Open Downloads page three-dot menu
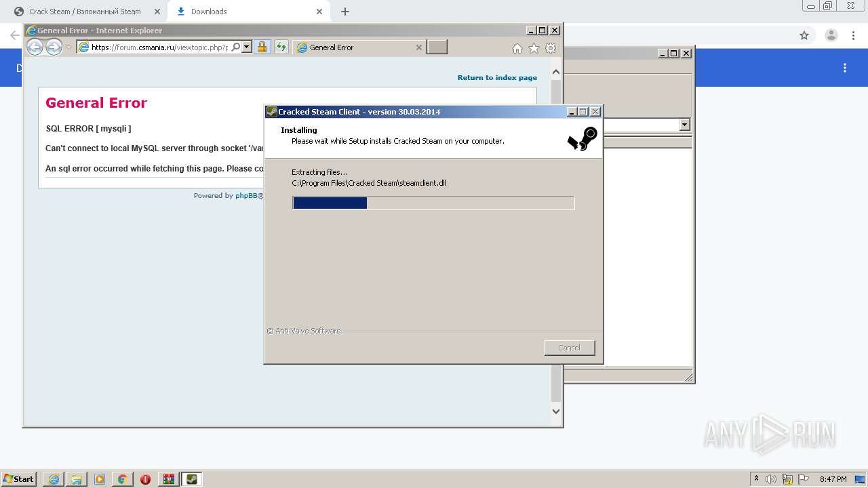The image size is (868, 488). [845, 68]
